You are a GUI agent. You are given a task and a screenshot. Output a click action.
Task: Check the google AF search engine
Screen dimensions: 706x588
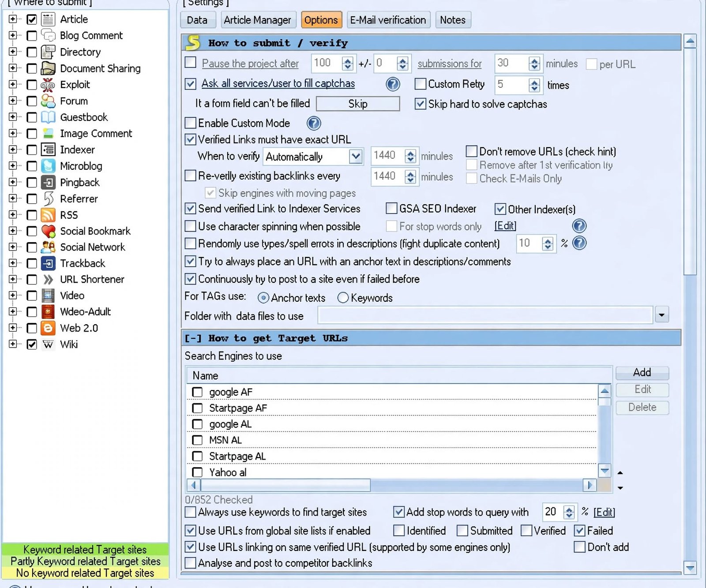(x=197, y=392)
